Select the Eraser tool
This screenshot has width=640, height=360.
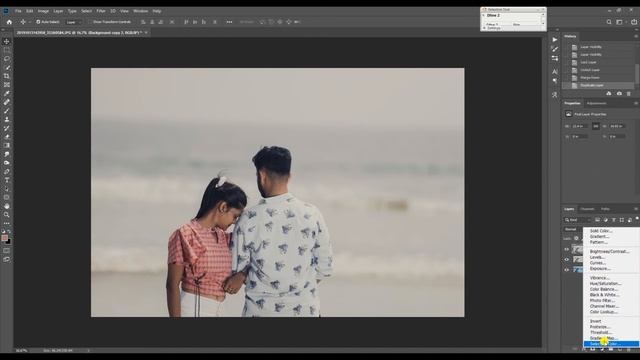pos(7,137)
